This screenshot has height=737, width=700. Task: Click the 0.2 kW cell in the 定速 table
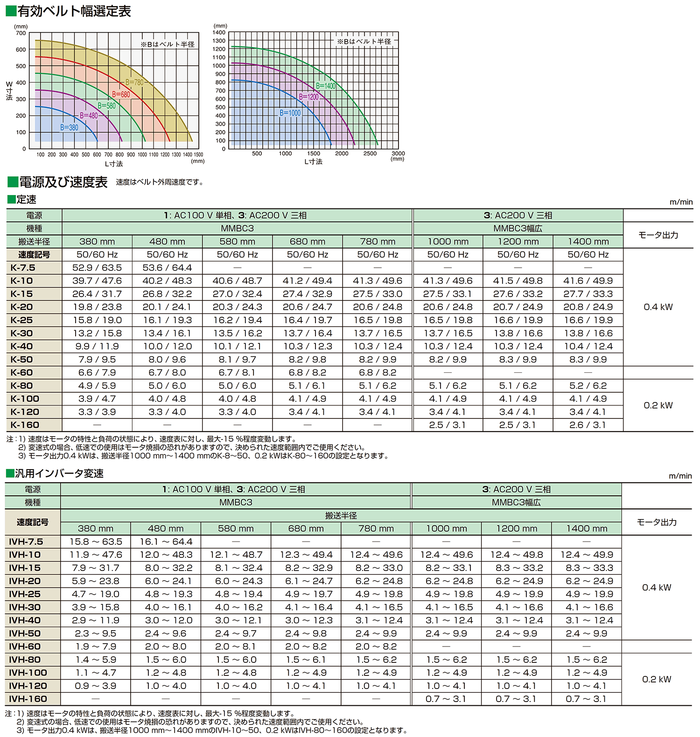click(658, 405)
